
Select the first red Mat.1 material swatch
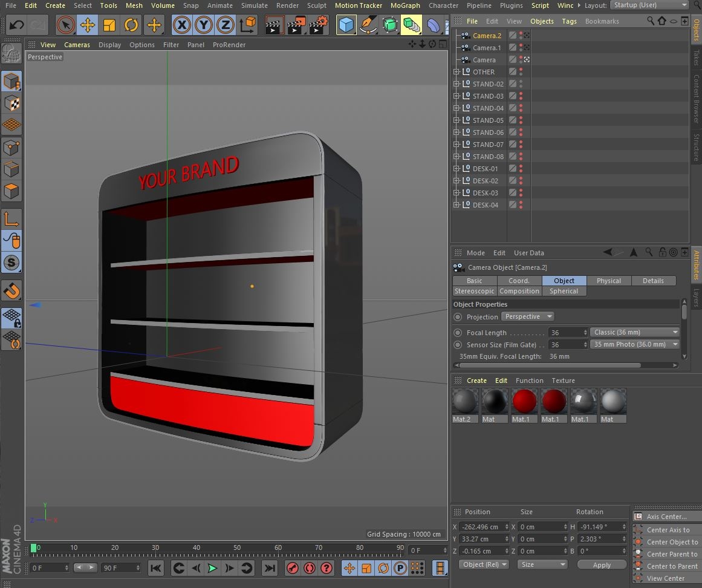524,401
